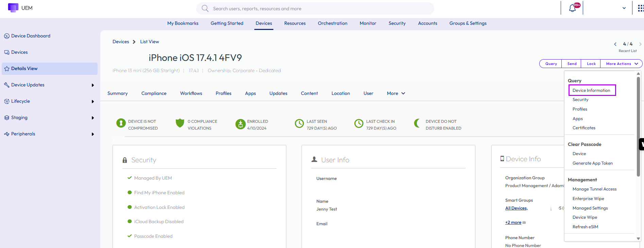The image size is (644, 248).
Task: Click the Details View star icon
Action: [6, 69]
